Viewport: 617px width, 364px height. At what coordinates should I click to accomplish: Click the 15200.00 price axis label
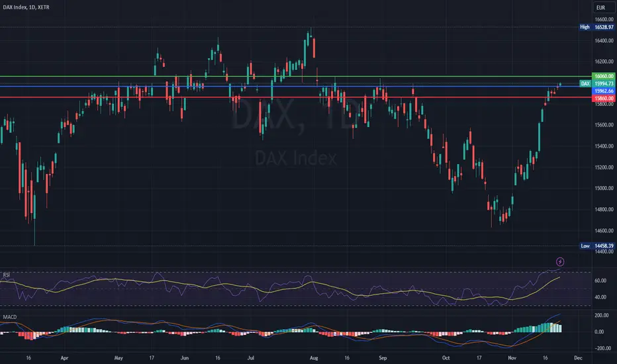coord(604,167)
